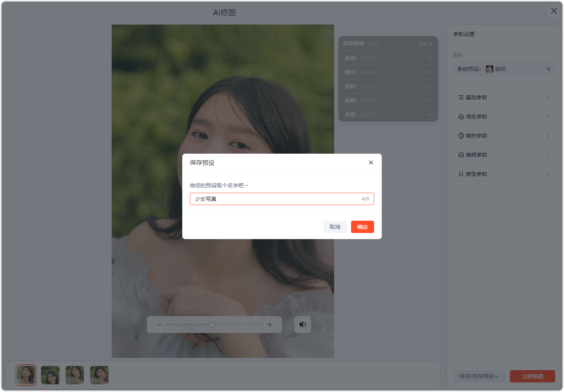This screenshot has height=392, width=564.
Task: Click 确定 to confirm preset name
Action: click(362, 227)
